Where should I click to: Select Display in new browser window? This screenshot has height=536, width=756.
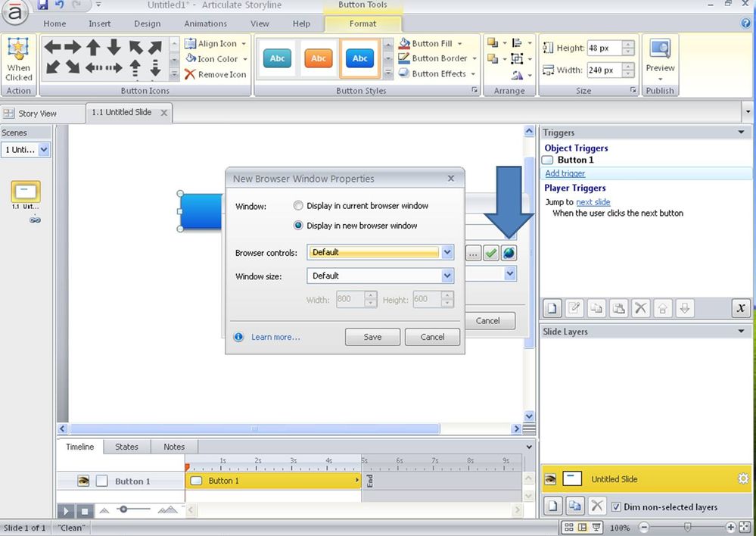click(298, 226)
